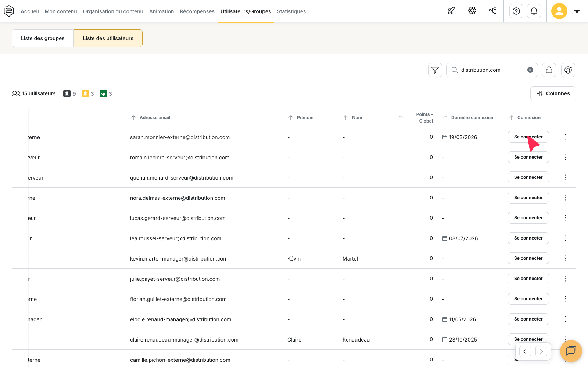Click Se connecter for kevin.martel-manager
Viewport: 588px width, 368px height.
(528, 258)
